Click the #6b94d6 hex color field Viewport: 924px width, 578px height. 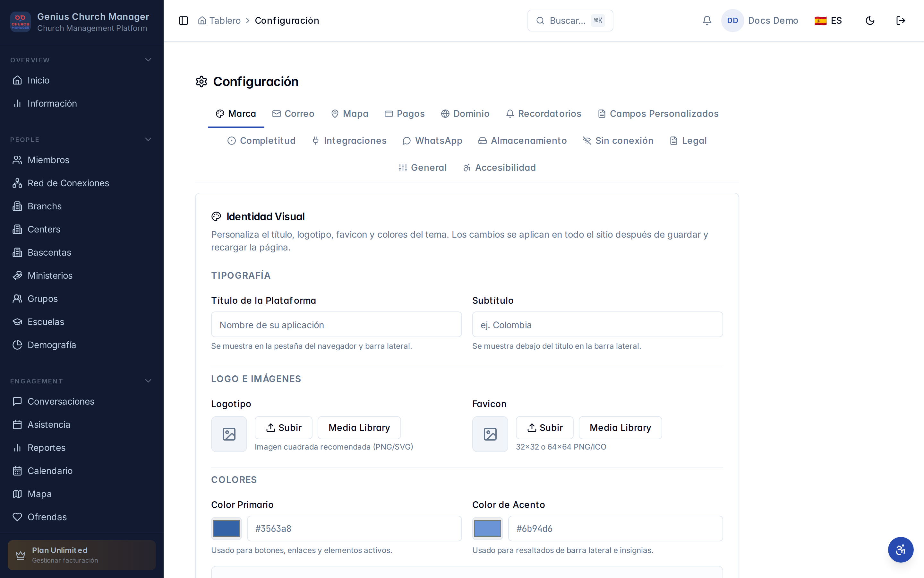(615, 528)
